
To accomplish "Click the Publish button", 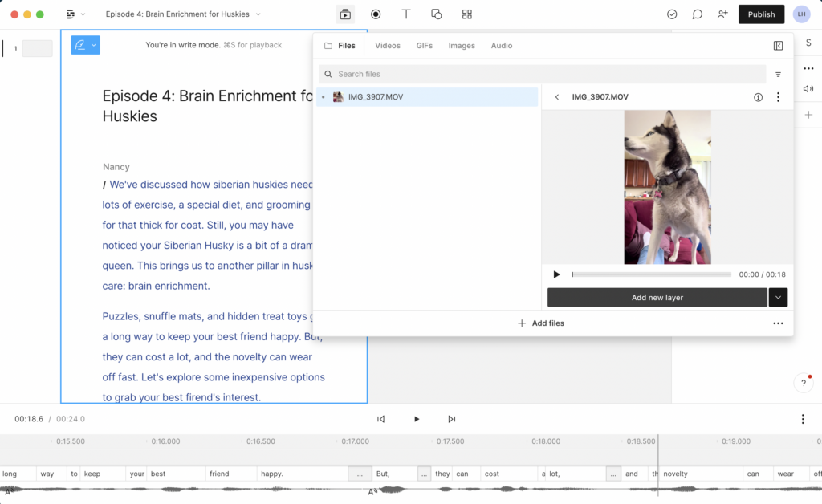I will point(760,14).
